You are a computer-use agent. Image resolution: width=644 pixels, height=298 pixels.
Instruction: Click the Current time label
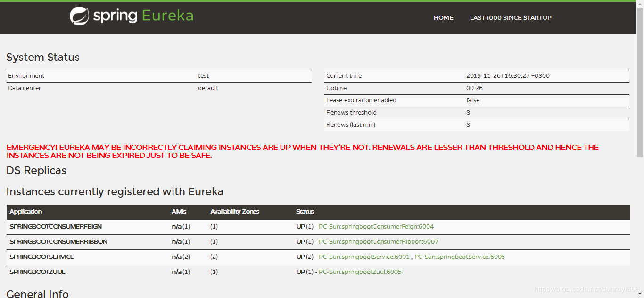344,76
